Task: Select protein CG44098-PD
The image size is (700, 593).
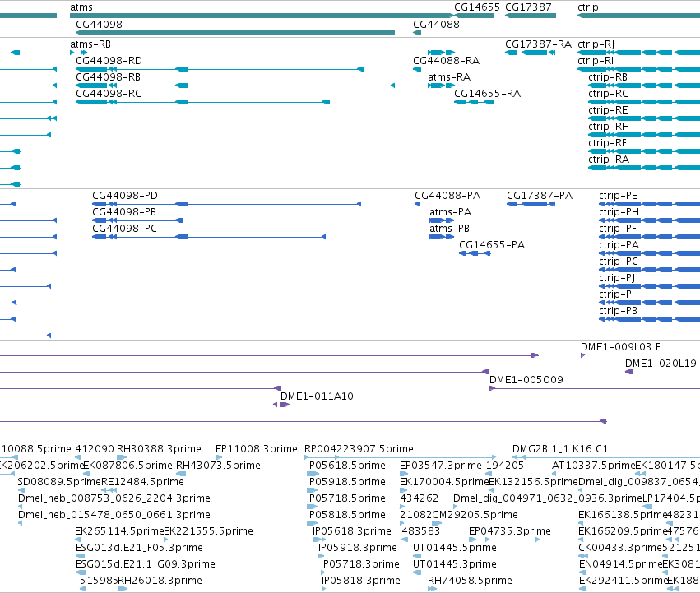Action: 226,204
